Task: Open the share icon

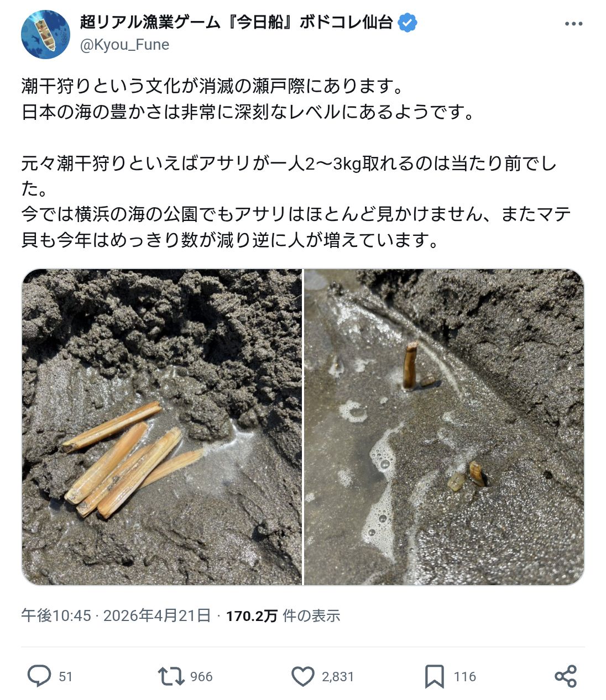Action: click(x=565, y=676)
